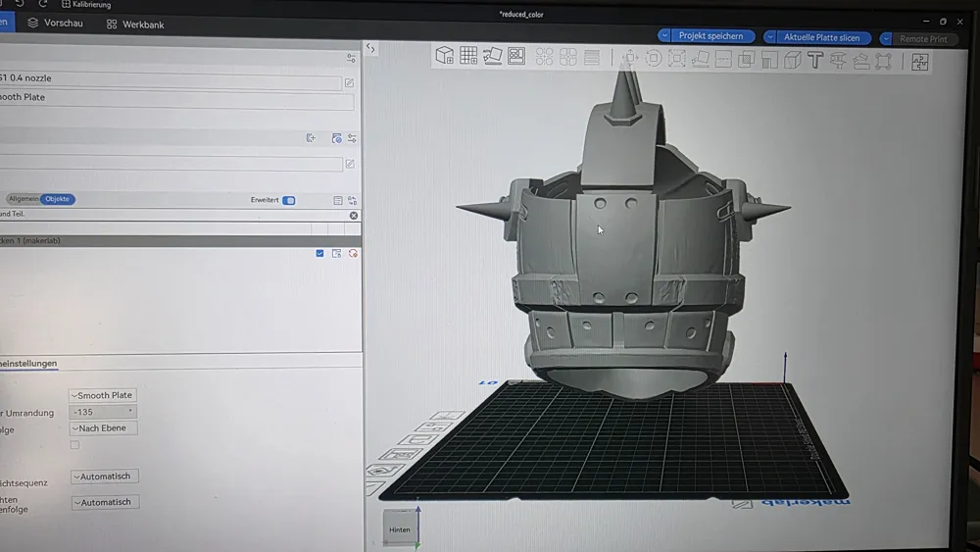
Task: Select the Measure caliper tool
Action: 838,61
